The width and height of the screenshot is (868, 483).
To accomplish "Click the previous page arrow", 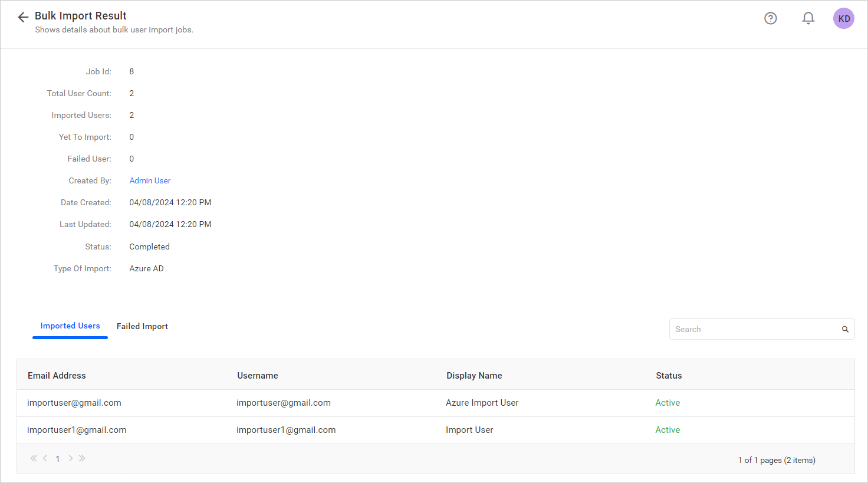I will [x=45, y=458].
